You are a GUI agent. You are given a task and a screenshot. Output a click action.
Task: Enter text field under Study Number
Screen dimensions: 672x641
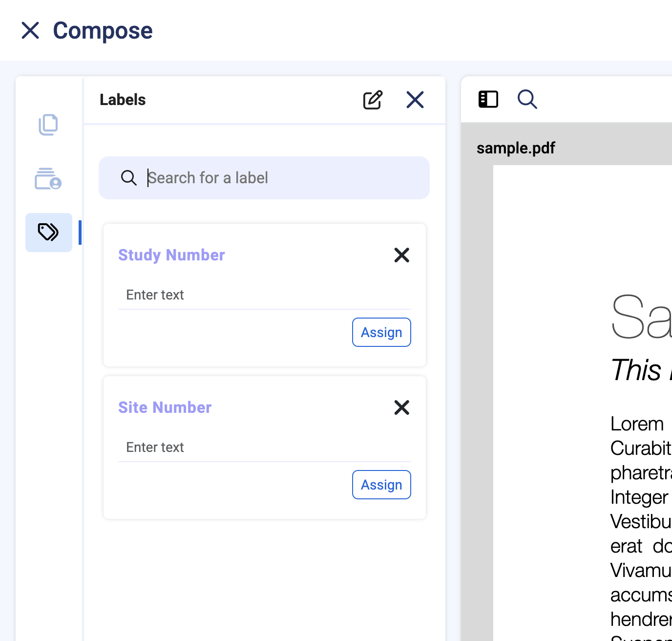(x=264, y=295)
